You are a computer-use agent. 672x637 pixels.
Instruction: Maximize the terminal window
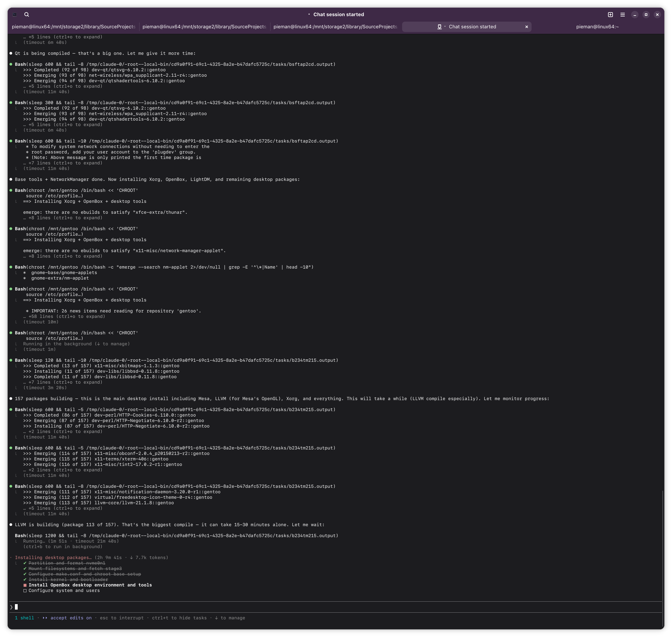click(x=646, y=15)
